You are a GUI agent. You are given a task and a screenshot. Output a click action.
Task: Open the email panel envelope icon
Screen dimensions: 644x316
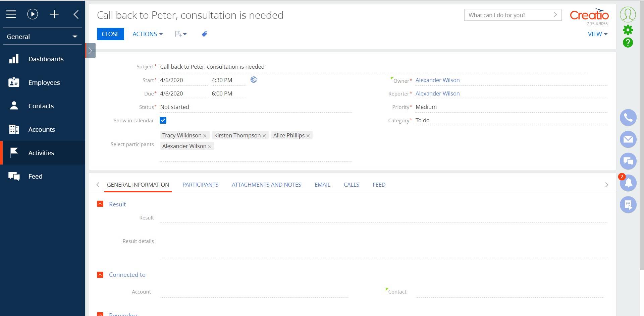coord(628,139)
